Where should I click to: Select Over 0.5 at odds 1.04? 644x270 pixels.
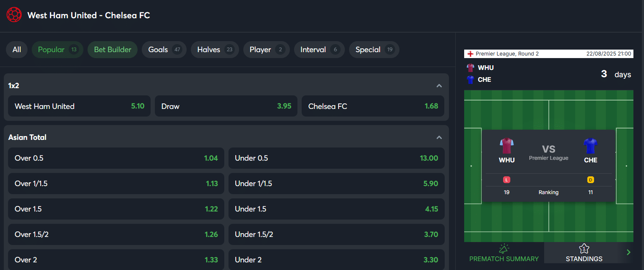coord(116,158)
